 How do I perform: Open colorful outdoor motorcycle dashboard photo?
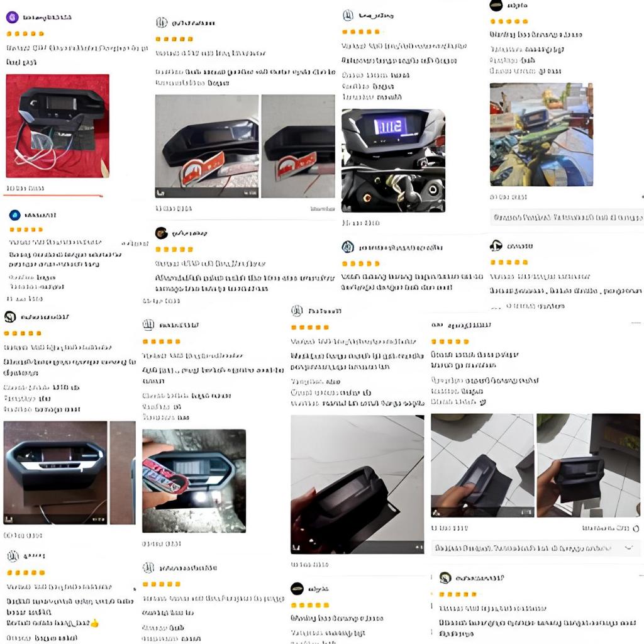point(541,135)
